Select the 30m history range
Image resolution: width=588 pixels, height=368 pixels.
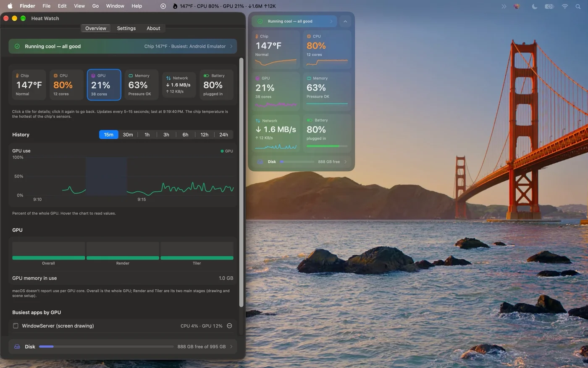128,135
